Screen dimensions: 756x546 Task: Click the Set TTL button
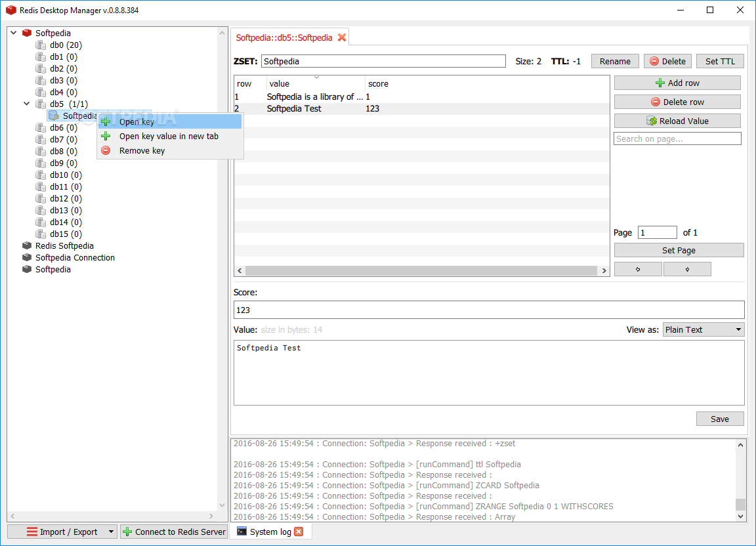(720, 61)
